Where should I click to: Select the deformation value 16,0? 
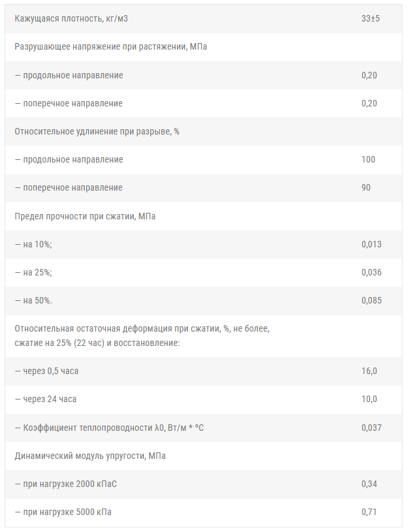369,371
